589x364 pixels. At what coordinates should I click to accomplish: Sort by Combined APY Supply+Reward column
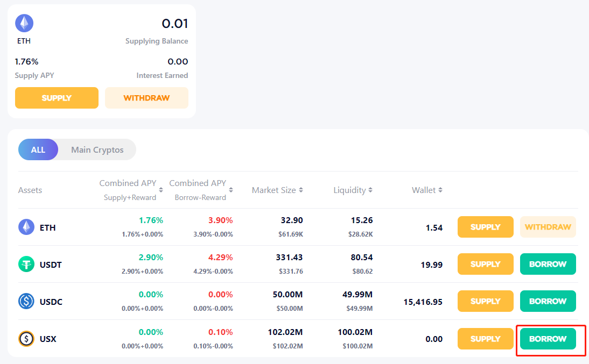(160, 190)
